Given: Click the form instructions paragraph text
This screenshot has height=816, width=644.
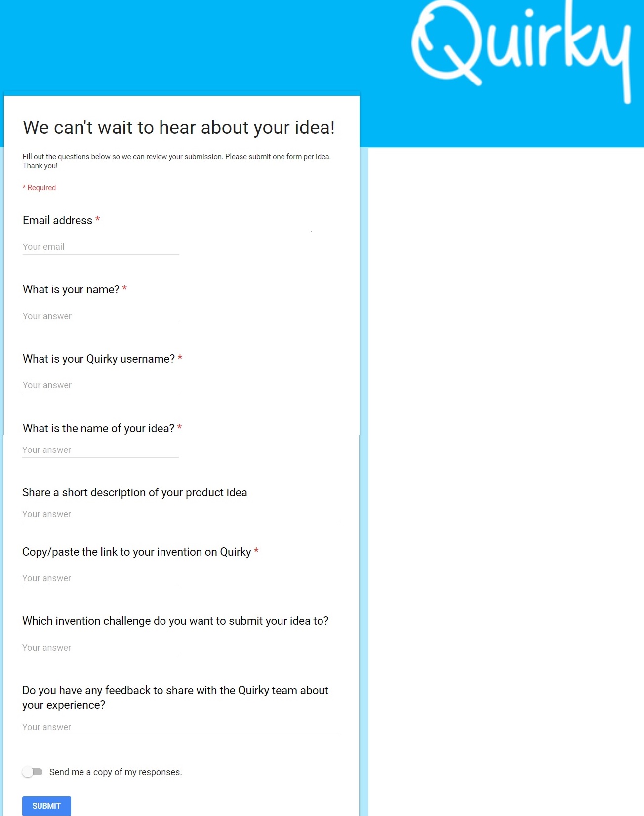Looking at the screenshot, I should click(x=177, y=161).
